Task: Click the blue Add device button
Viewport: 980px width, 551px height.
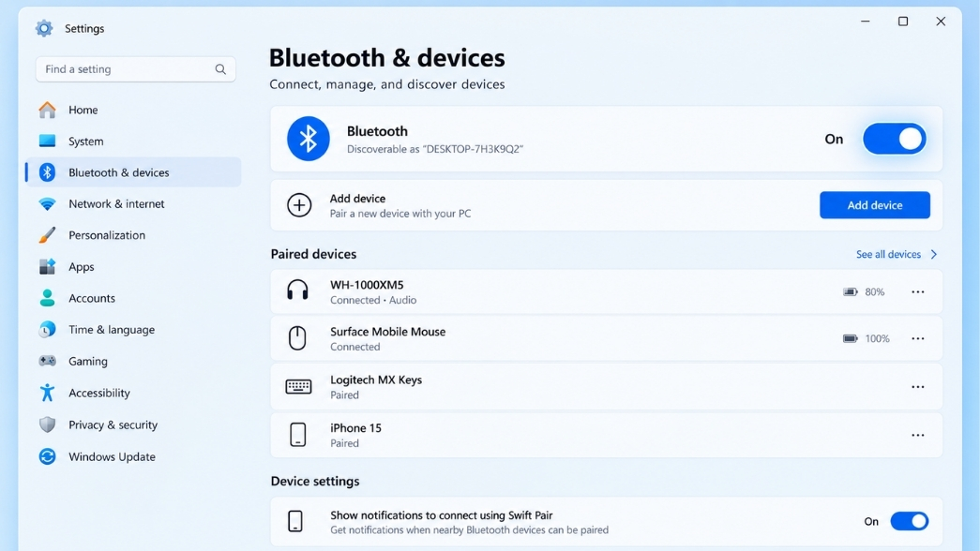Action: coord(874,205)
